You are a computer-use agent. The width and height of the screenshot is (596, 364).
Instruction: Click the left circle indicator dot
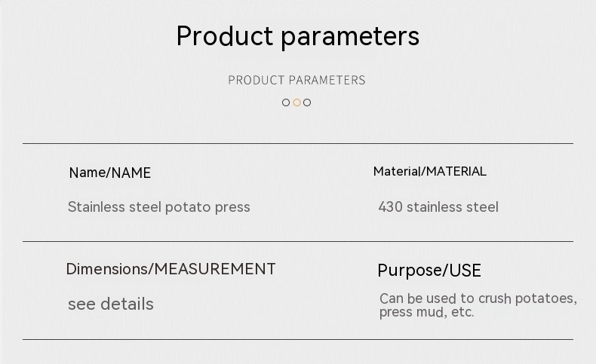click(x=286, y=102)
